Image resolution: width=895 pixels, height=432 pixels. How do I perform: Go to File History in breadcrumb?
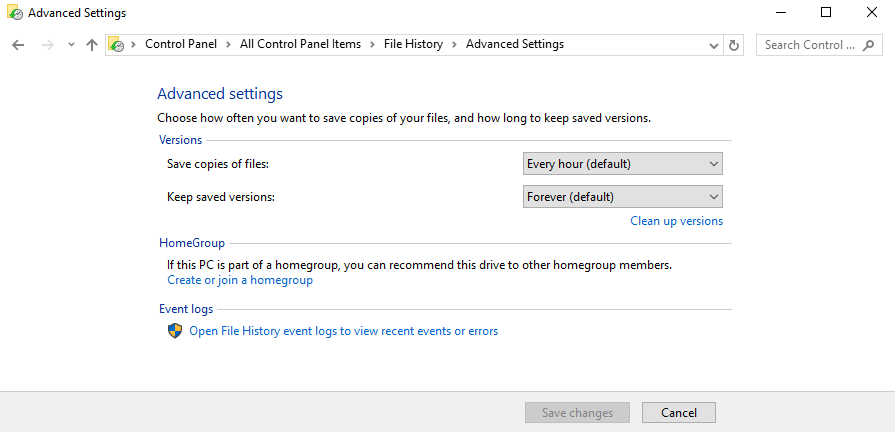(x=413, y=44)
